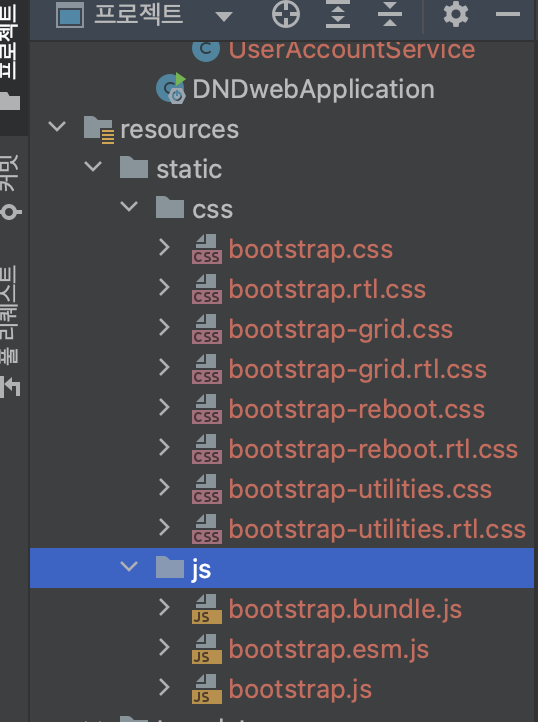The width and height of the screenshot is (538, 722).
Task: Select the bootstrap.bundle.js file
Action: coord(345,610)
